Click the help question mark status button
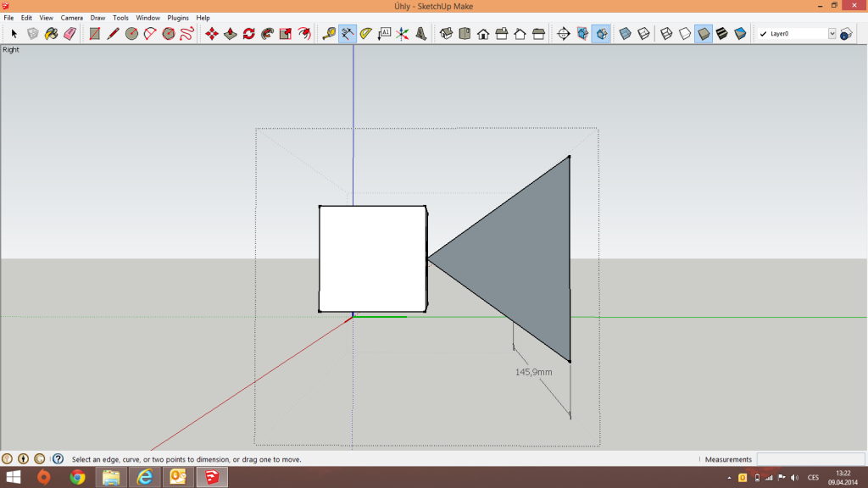The image size is (868, 488). (58, 459)
